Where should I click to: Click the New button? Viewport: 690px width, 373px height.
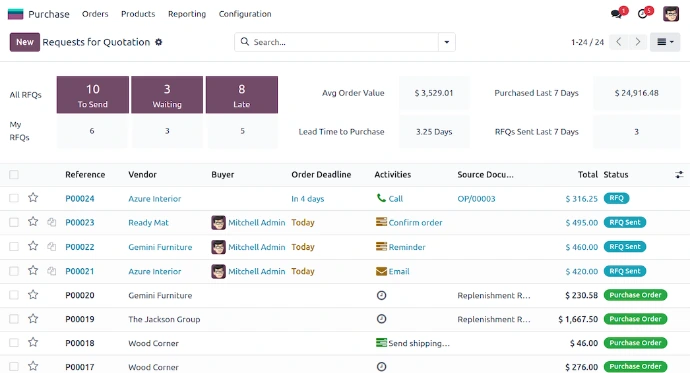25,42
